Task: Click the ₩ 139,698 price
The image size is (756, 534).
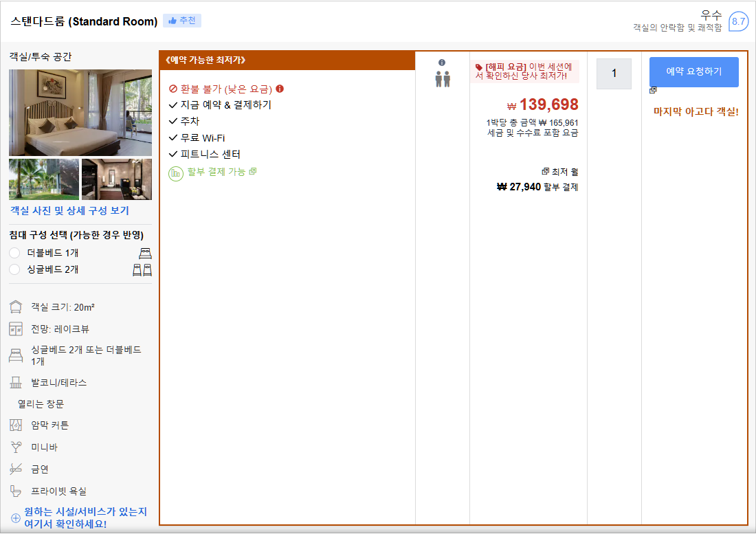Action: 542,104
